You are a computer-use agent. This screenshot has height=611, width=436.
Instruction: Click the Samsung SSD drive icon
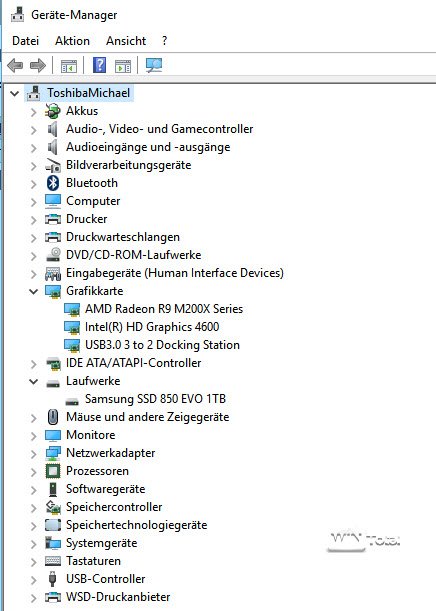click(72, 401)
